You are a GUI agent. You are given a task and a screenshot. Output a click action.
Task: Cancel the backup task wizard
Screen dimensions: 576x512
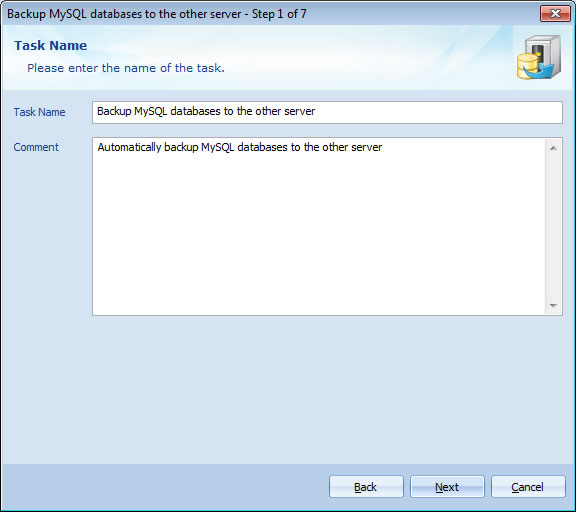coord(528,487)
